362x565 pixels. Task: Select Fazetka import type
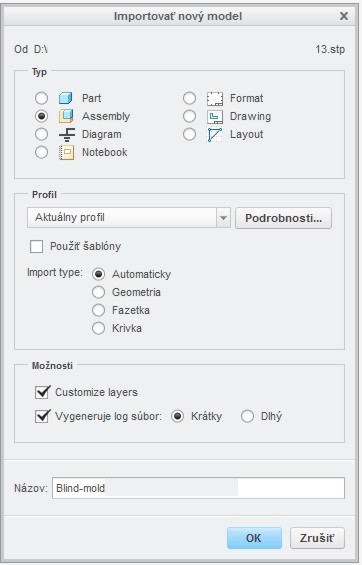click(x=98, y=310)
